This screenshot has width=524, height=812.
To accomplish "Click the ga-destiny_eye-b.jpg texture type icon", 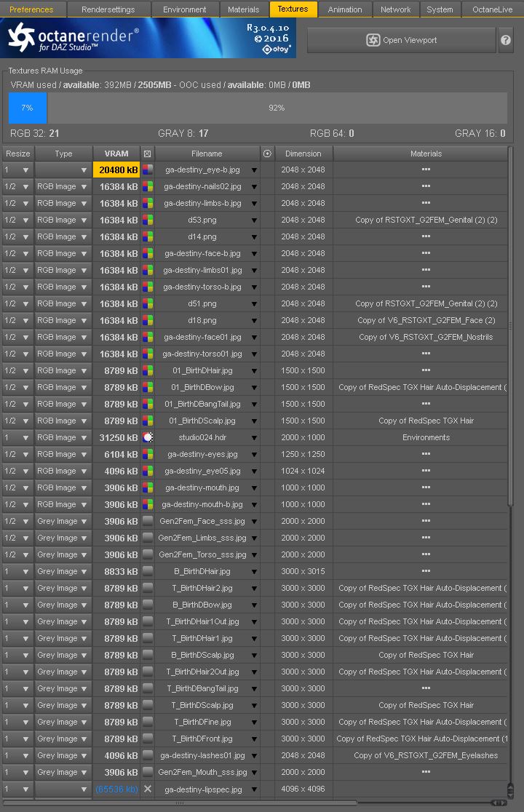I will click(148, 170).
